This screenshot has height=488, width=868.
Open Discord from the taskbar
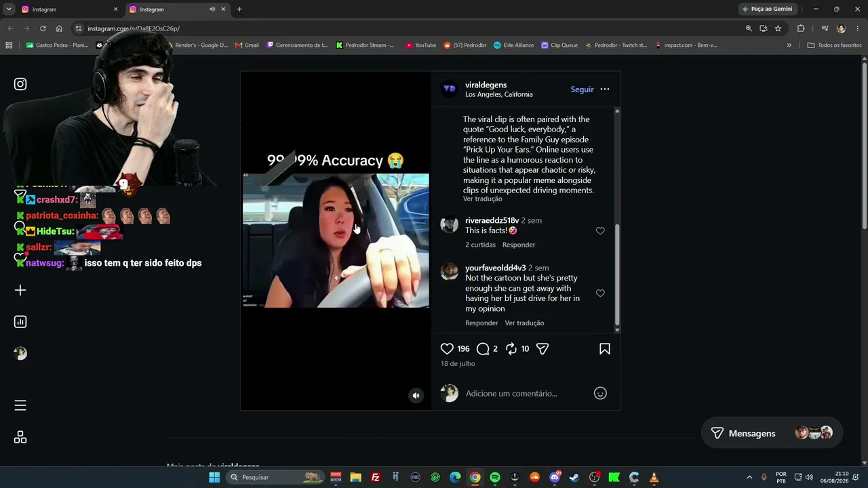click(x=555, y=477)
